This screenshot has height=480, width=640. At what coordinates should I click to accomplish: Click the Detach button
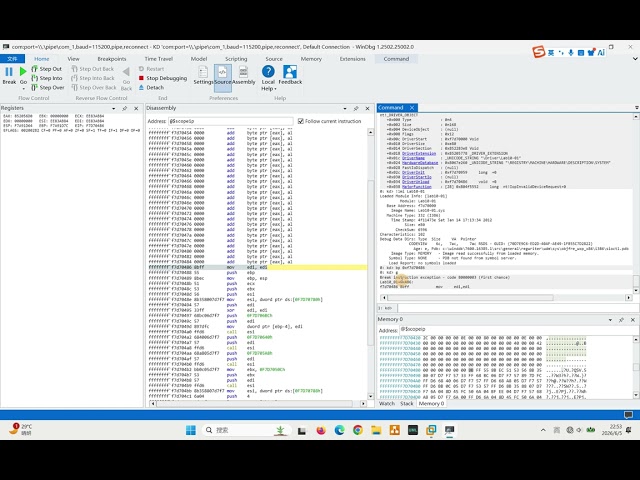pos(151,87)
